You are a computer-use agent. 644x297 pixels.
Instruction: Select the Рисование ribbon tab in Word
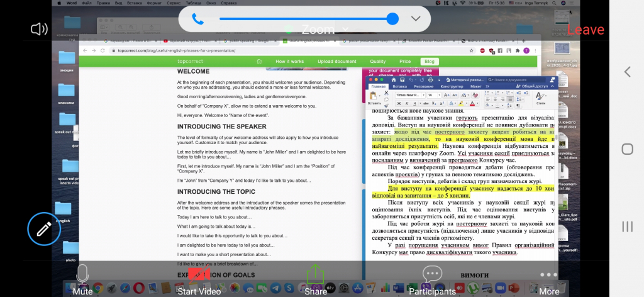coord(423,86)
